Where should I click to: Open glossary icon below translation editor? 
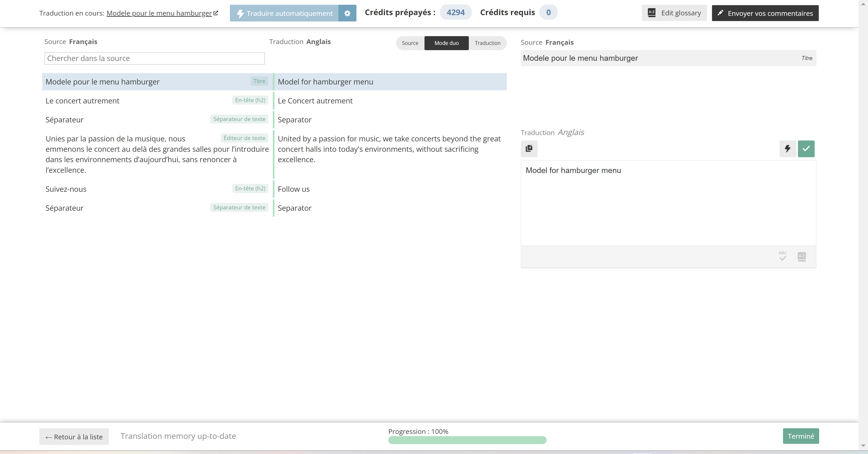[802, 257]
